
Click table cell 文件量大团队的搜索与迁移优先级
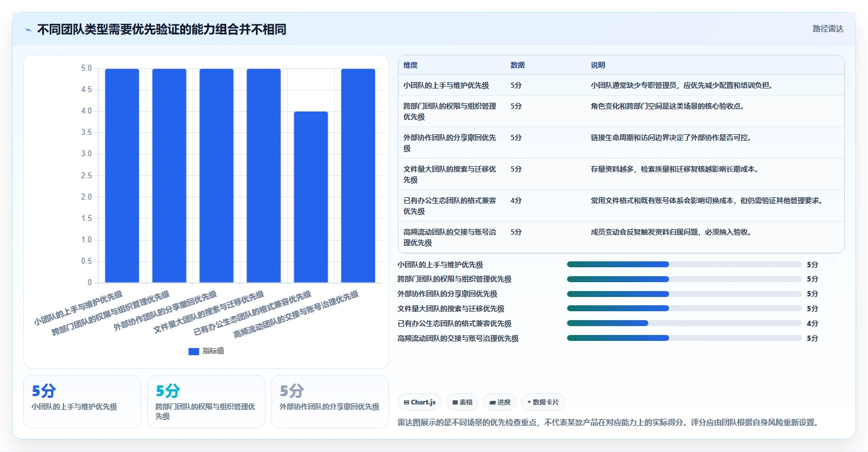click(x=449, y=175)
